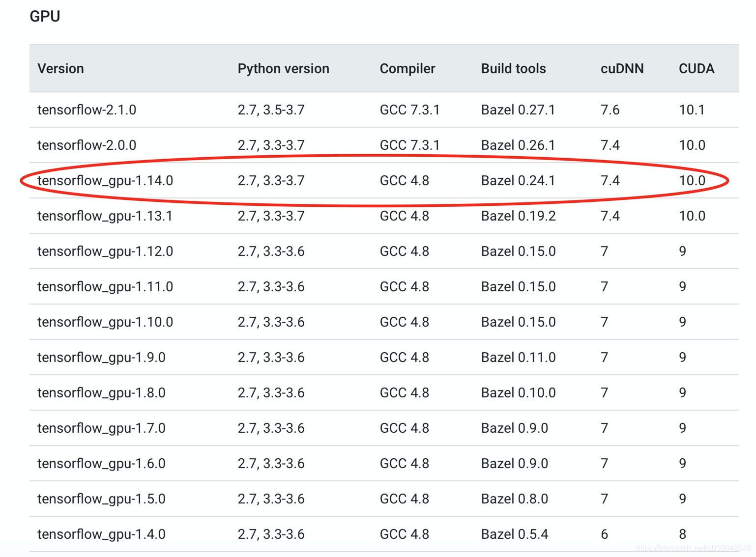Viewport: 756px width, 557px height.
Task: Click CUDA 8 in tensorflow_gpu-1.4.0 row
Action: pyautogui.click(x=682, y=534)
